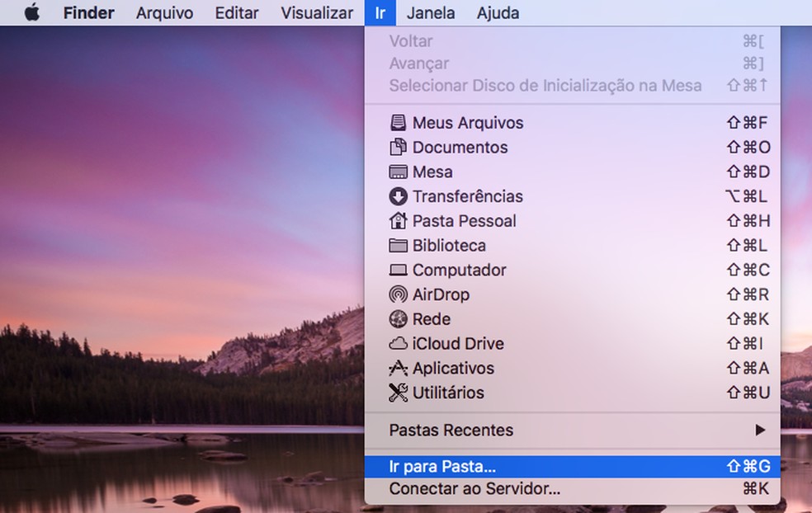The image size is (812, 513).
Task: Click the ⌥⌘L shortcut of Transferências
Action: [x=747, y=196]
